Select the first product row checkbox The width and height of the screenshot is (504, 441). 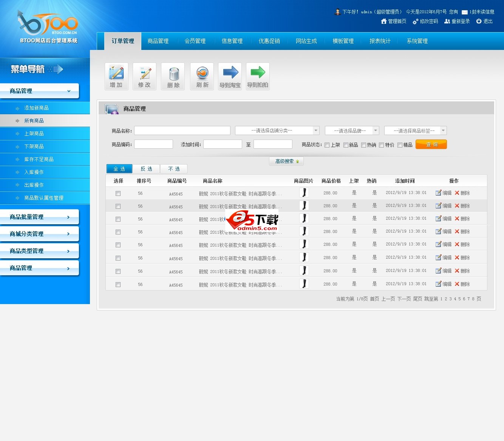118,193
